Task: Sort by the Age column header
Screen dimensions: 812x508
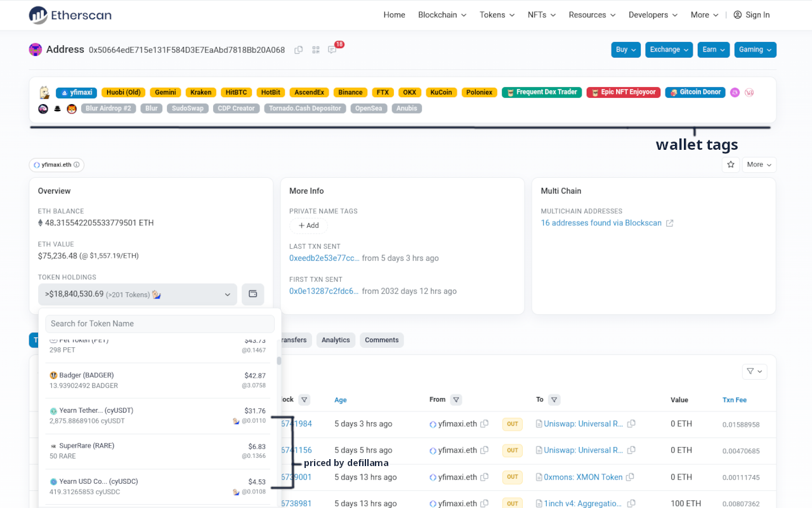Action: tap(341, 400)
